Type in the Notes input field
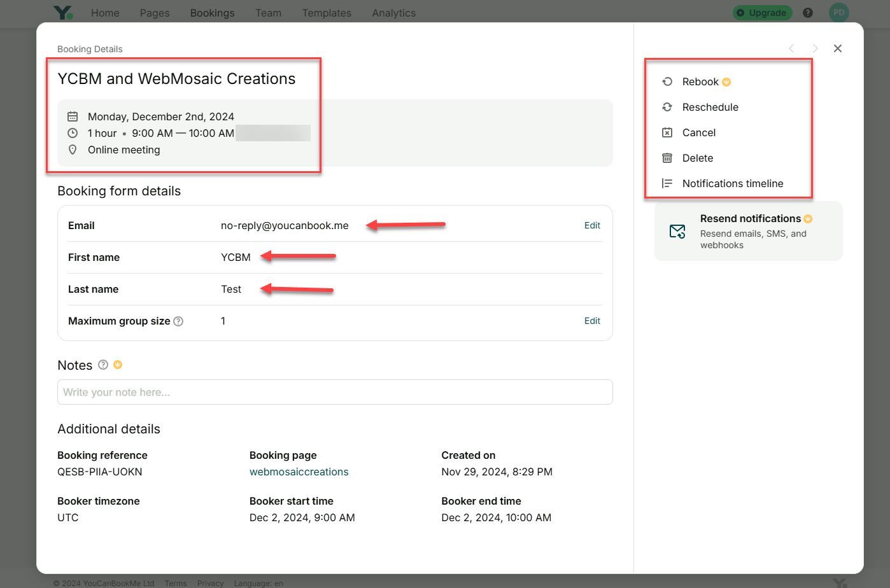Screen dimensions: 890x588 335,392
